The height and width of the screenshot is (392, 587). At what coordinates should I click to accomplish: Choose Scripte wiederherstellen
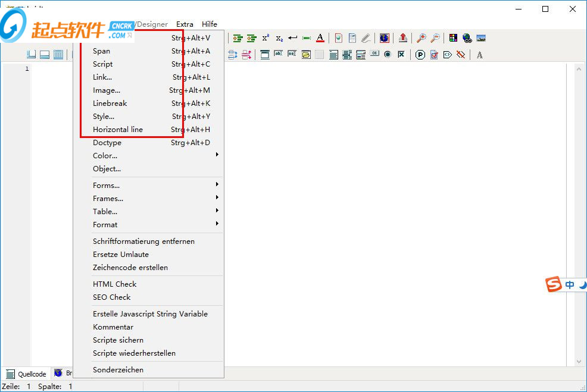[x=149, y=353]
